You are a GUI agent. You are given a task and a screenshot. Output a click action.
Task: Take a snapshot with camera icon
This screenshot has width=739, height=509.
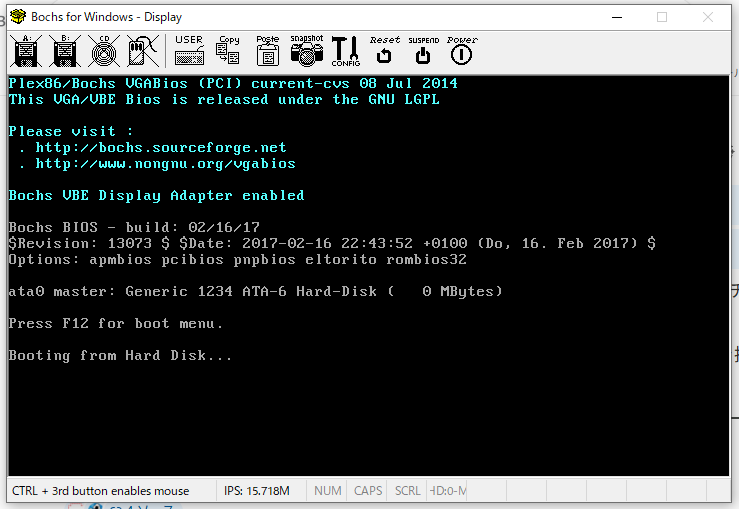(x=307, y=50)
